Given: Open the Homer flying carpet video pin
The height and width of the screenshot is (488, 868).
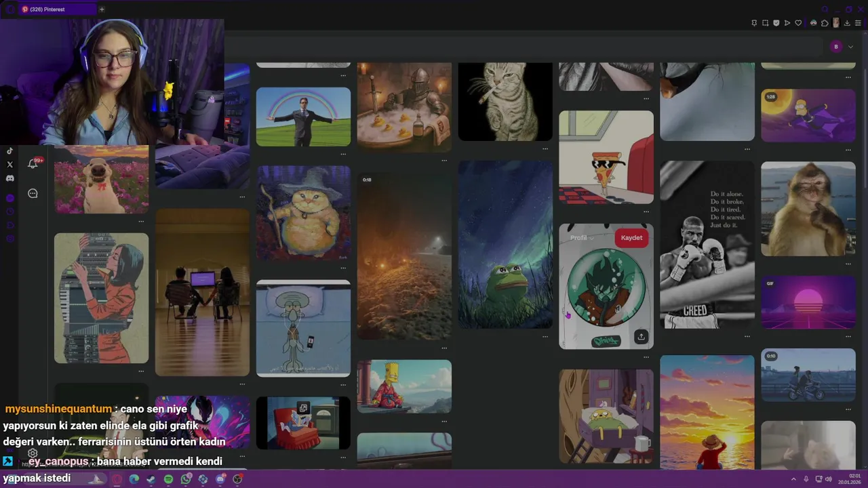Looking at the screenshot, I should click(808, 116).
